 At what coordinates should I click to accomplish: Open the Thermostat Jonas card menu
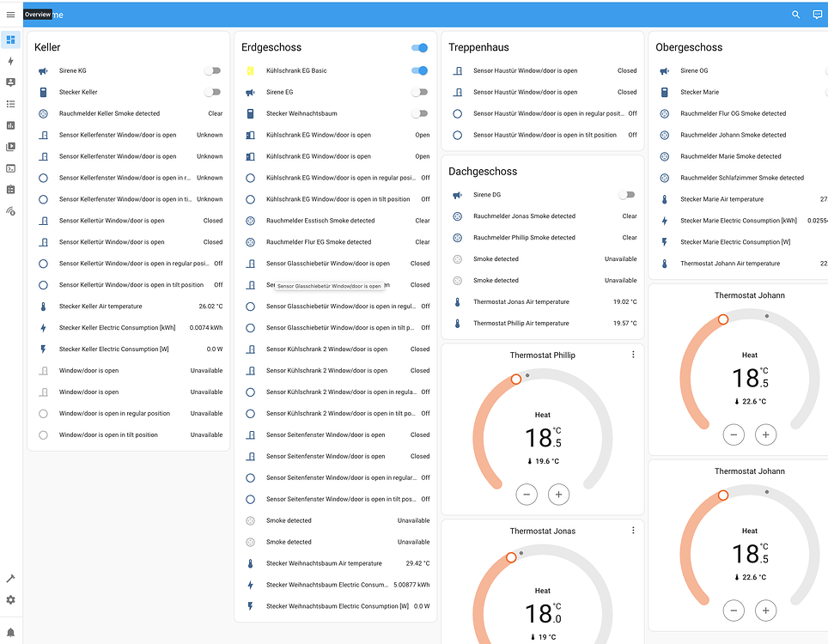coord(633,530)
